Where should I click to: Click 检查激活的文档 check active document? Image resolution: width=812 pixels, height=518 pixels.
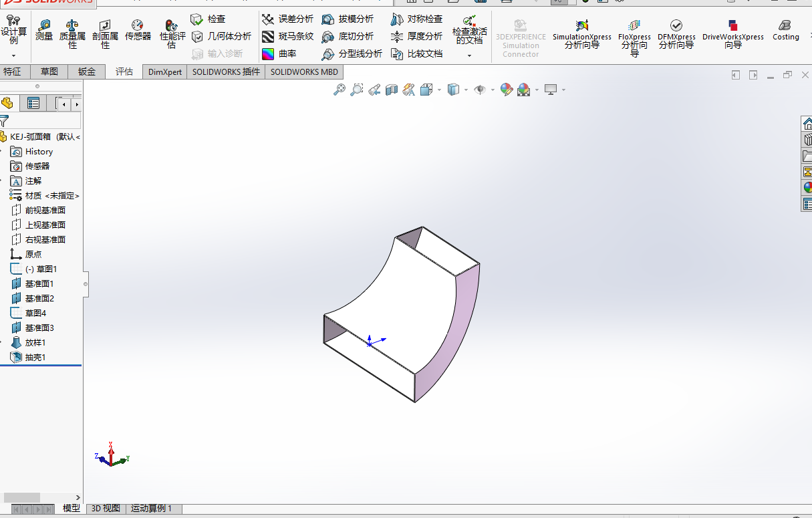pos(470,29)
